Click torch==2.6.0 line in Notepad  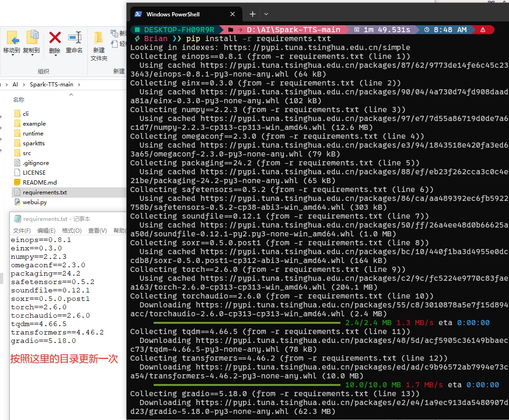click(x=39, y=307)
